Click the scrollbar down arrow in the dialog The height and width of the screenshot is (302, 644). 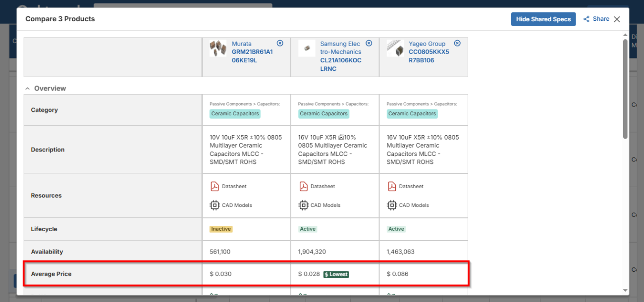625,291
